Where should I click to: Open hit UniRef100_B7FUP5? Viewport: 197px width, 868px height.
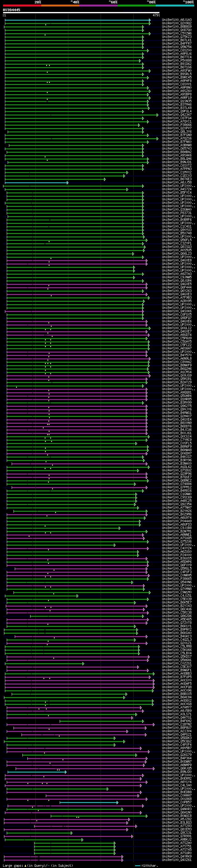click(177, 676)
